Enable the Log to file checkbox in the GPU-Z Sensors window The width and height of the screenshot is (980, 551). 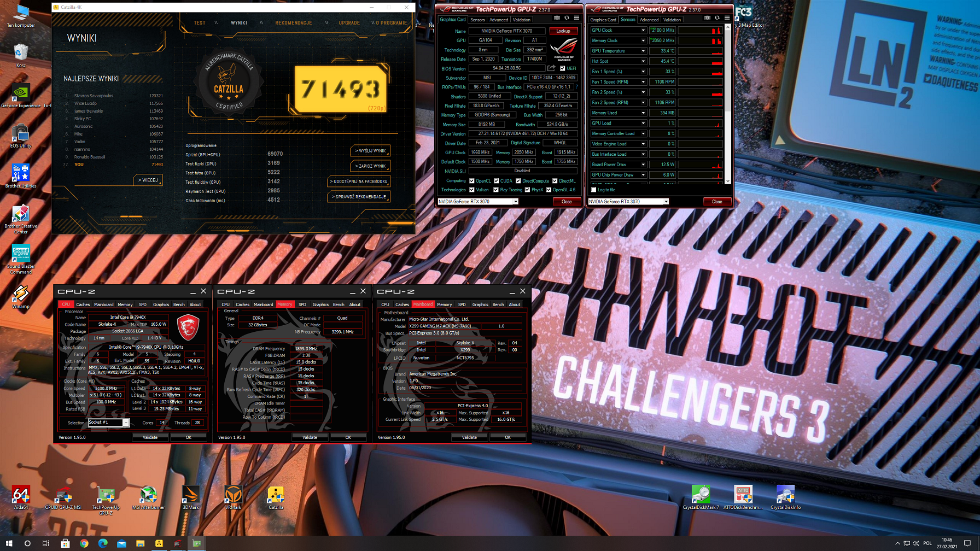pos(593,190)
